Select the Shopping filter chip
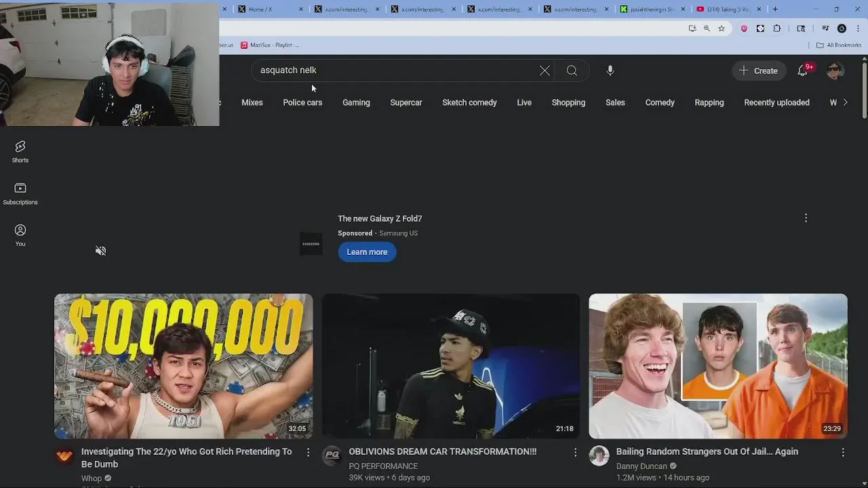The width and height of the screenshot is (868, 488). (x=568, y=102)
